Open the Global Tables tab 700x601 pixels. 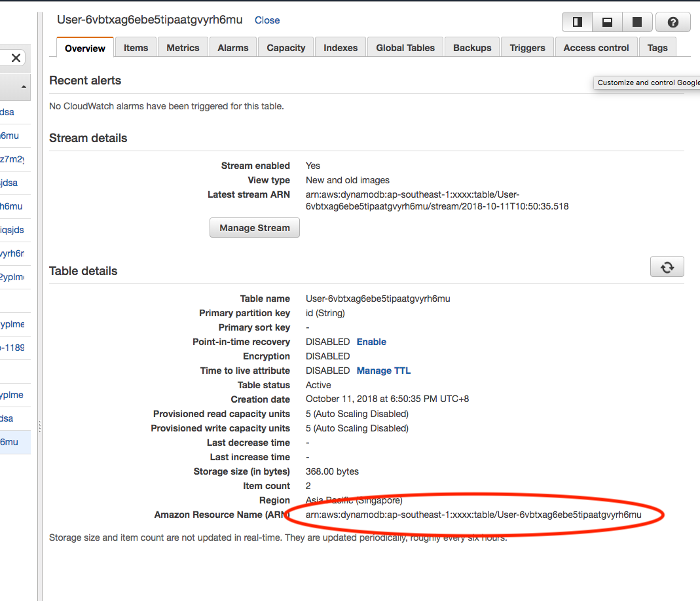coord(405,48)
